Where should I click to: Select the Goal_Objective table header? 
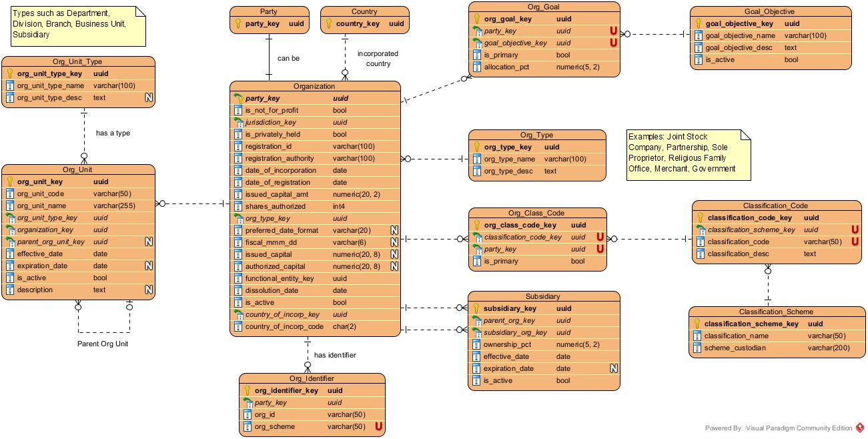769,11
